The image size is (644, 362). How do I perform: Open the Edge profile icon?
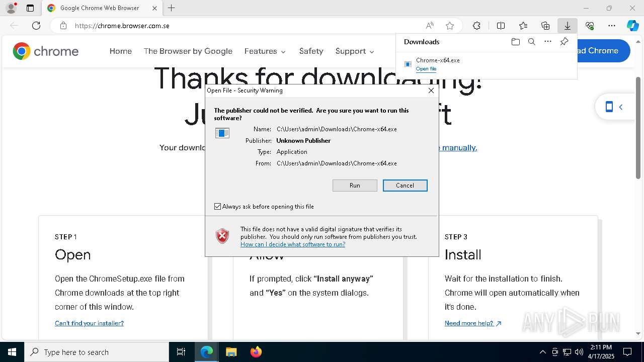[11, 8]
